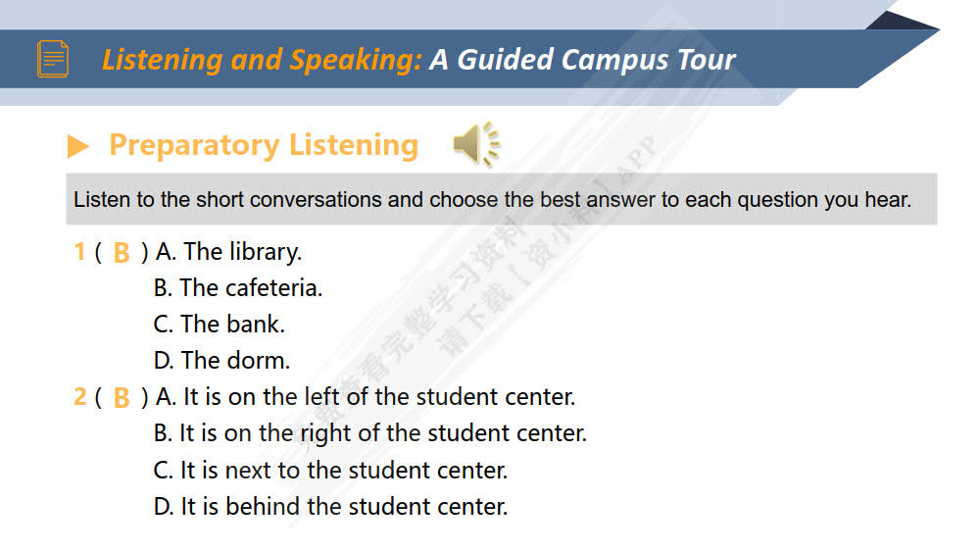The image size is (980, 552).
Task: Select option D. The dorm.
Action: click(221, 360)
